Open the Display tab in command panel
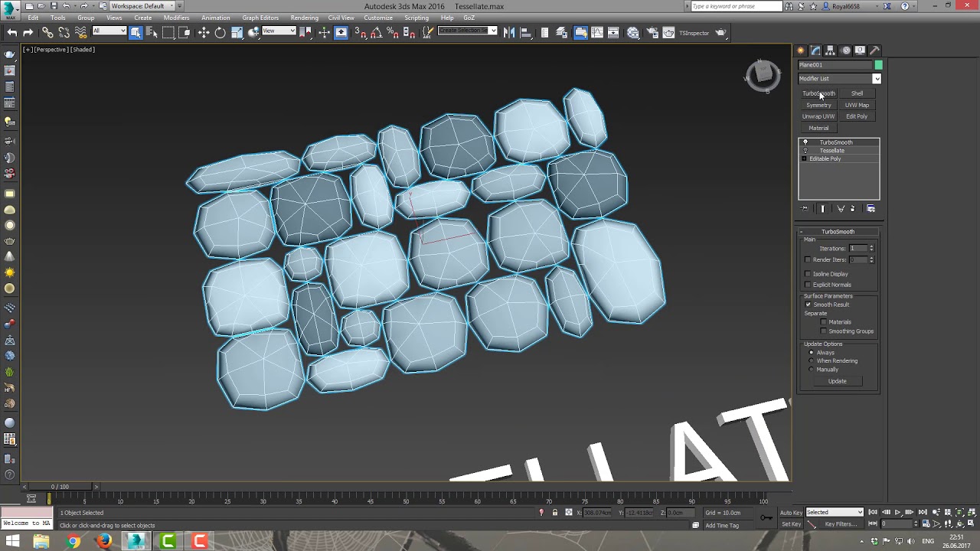The width and height of the screenshot is (980, 551). (x=860, y=51)
